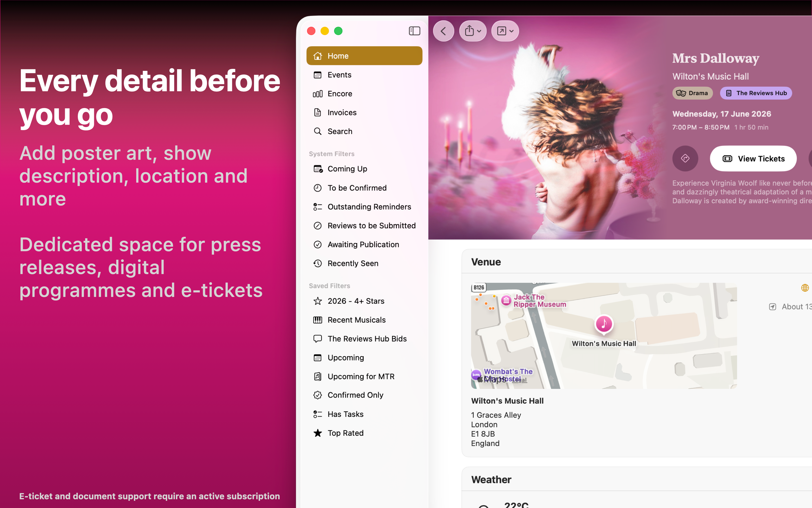
Task: Click the round ticket-tag button beside View Tickets
Action: (685, 159)
